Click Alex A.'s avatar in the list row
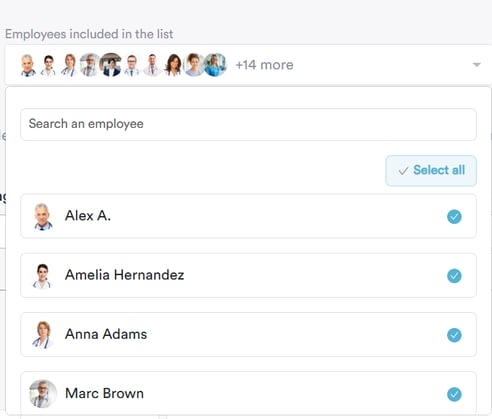Image resolution: width=492 pixels, height=419 pixels. point(43,216)
